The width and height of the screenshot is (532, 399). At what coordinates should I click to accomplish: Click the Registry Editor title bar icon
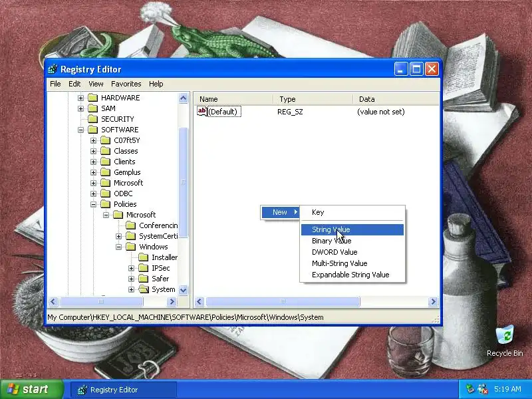[x=53, y=69]
